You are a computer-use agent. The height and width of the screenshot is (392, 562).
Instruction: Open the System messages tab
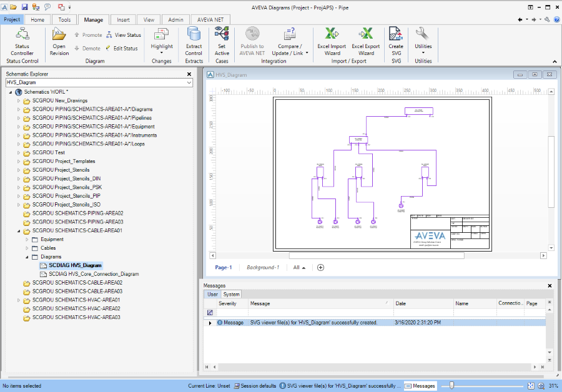(231, 294)
